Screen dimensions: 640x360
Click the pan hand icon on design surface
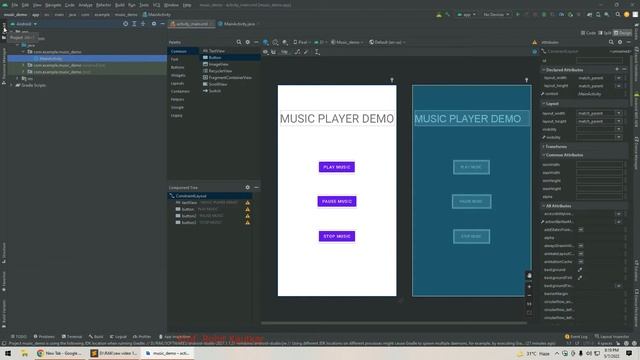[529, 276]
